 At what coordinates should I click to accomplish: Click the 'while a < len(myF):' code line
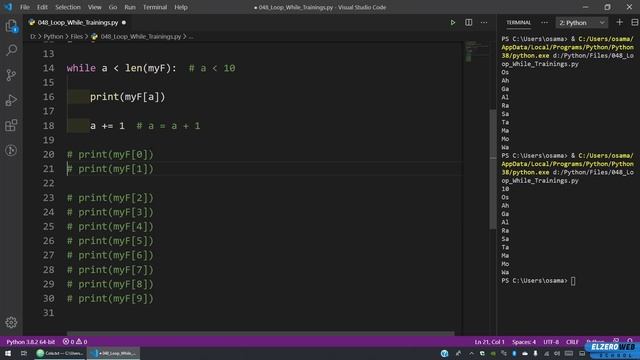point(122,68)
